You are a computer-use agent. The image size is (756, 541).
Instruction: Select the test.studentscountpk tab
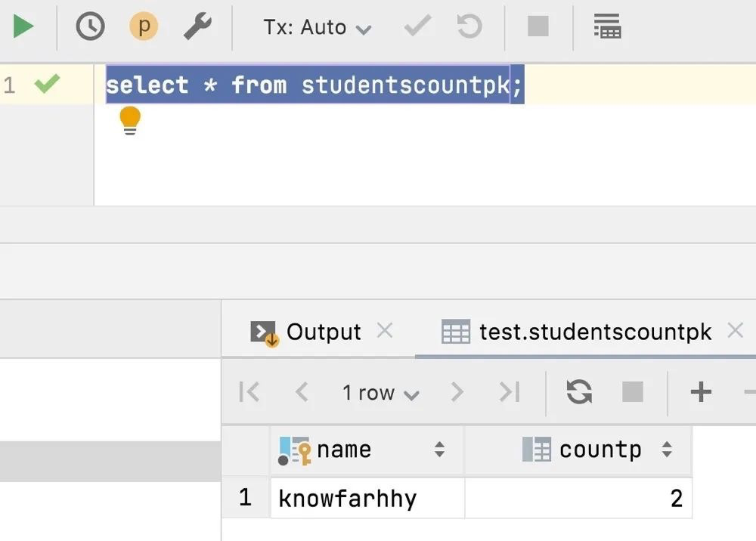coord(594,332)
